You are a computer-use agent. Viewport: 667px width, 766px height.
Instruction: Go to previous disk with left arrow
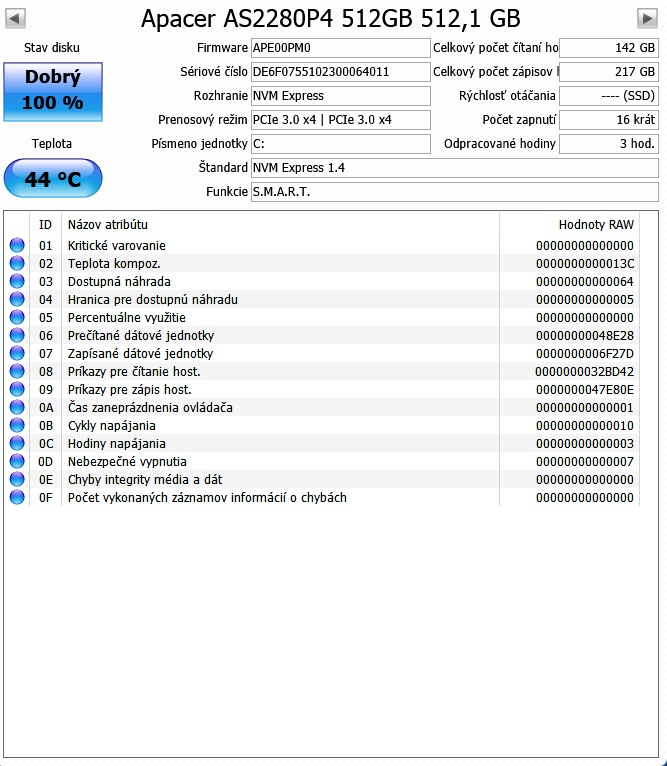pos(15,19)
